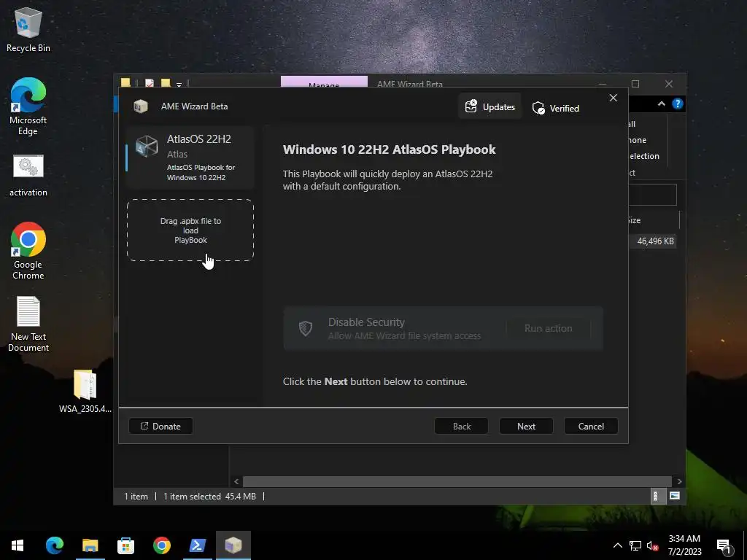Open the Manage tab in File Explorer
Screen dimensions: 747x560
[x=324, y=82]
